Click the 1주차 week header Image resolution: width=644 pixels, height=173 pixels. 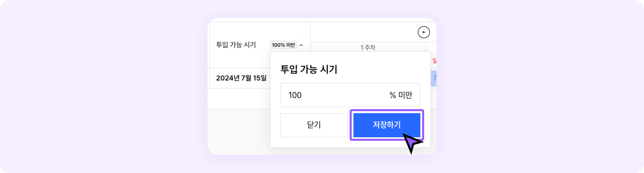point(368,47)
